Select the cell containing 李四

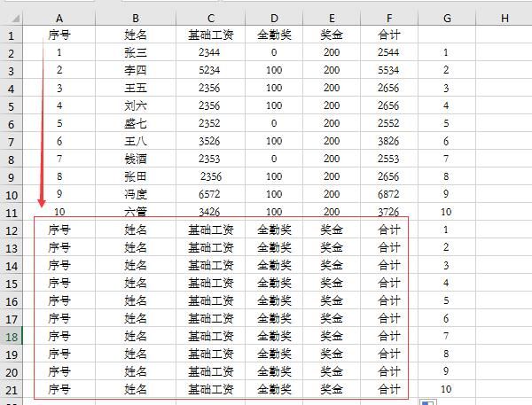pyautogui.click(x=136, y=70)
